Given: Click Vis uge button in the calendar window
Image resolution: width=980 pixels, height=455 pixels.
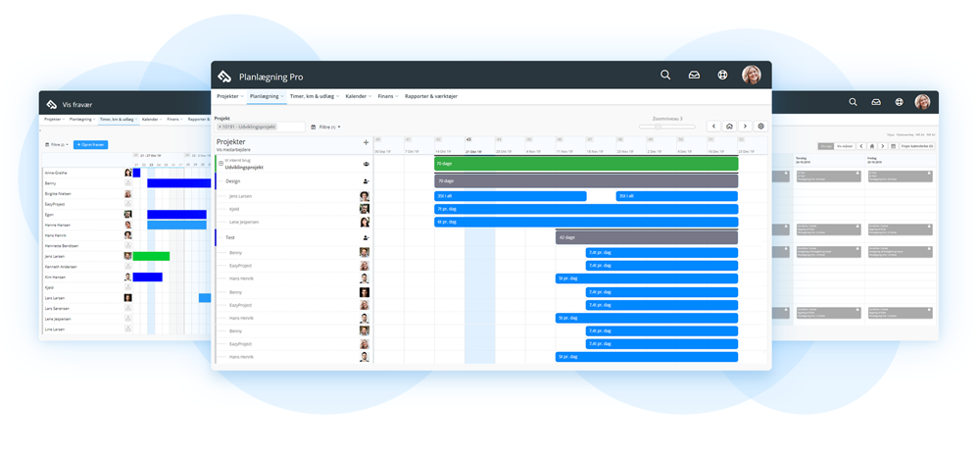Looking at the screenshot, I should 825,146.
